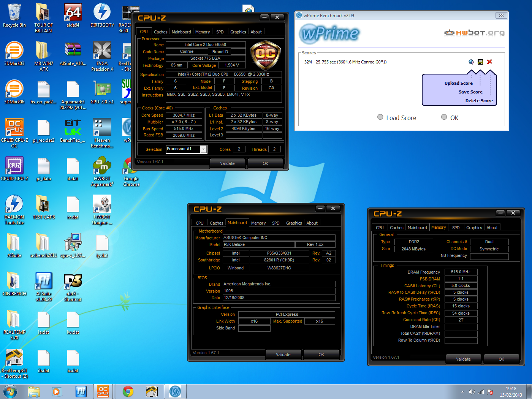This screenshot has width=532, height=399.
Task: Launch the dirt3 Shortcut desktop icon
Action: point(73,287)
